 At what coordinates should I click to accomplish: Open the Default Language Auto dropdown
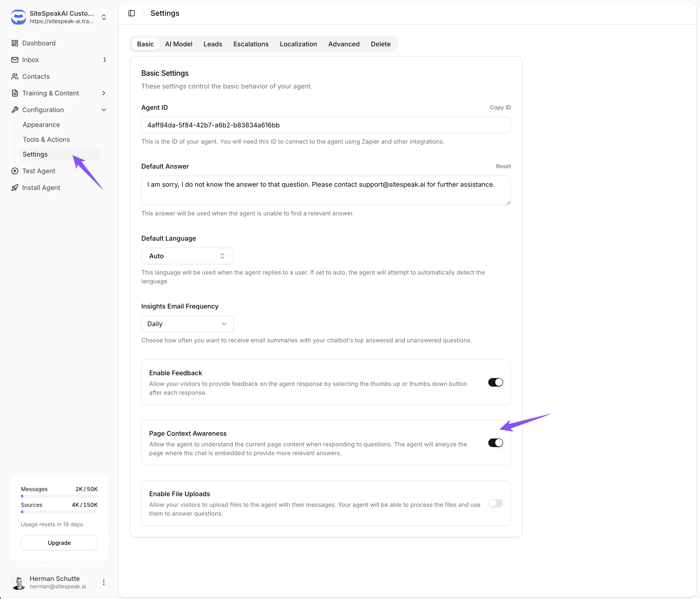pyautogui.click(x=187, y=256)
